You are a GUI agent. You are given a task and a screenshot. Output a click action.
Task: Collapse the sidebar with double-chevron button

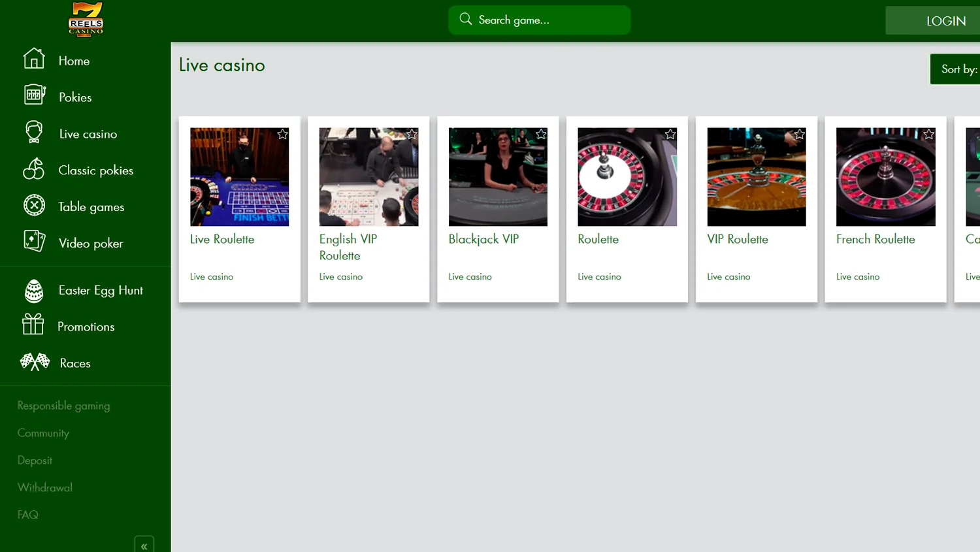[144, 545]
